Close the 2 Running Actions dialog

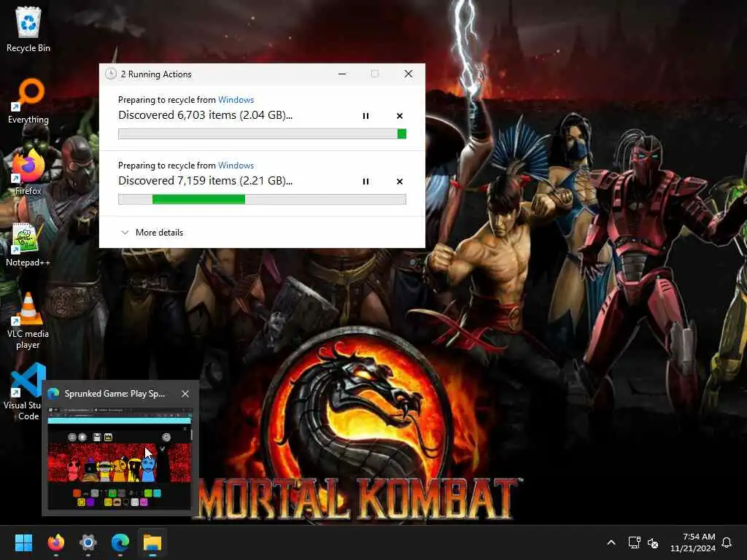[x=409, y=74]
